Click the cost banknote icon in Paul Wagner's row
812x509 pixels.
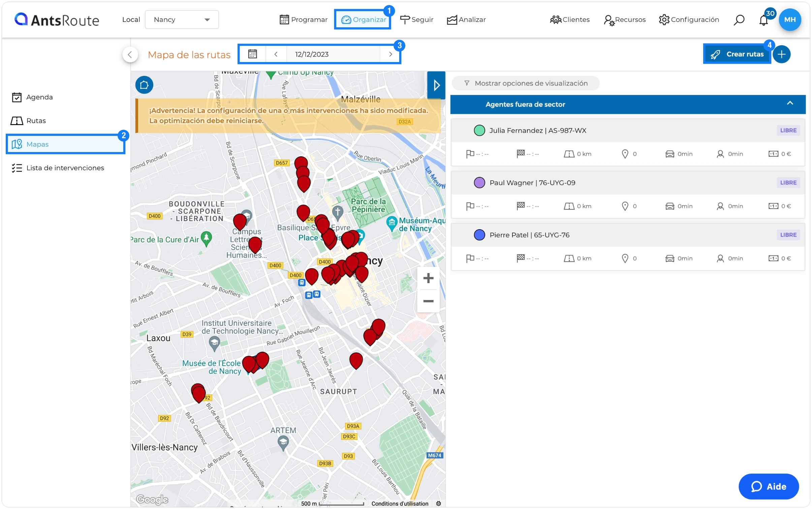pos(773,206)
